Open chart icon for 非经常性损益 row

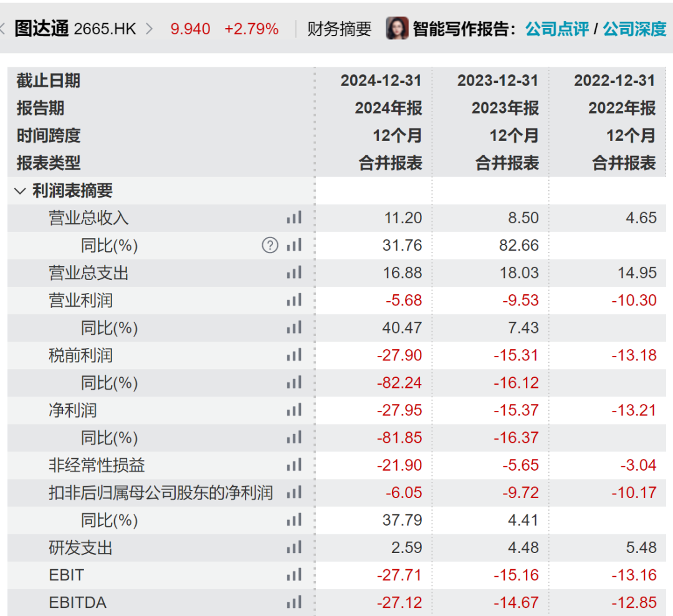(294, 464)
